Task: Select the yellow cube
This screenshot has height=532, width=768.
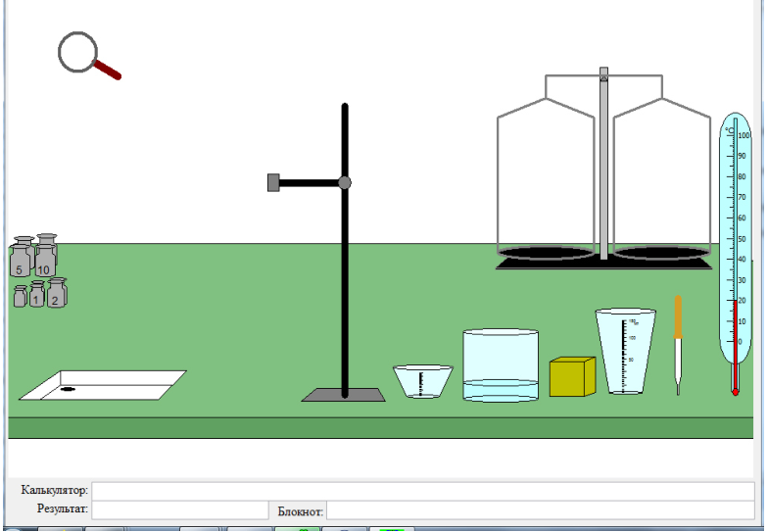Action: click(x=572, y=376)
